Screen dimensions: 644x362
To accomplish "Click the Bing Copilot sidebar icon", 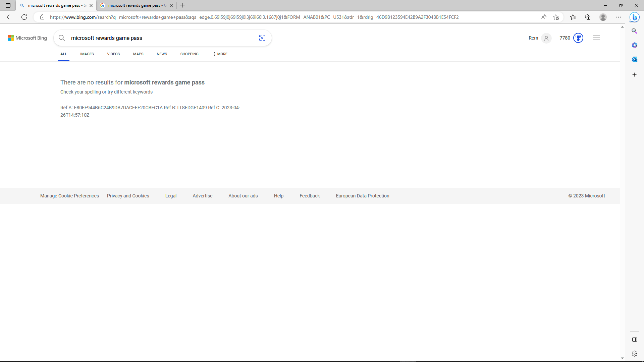I will 635,17.
